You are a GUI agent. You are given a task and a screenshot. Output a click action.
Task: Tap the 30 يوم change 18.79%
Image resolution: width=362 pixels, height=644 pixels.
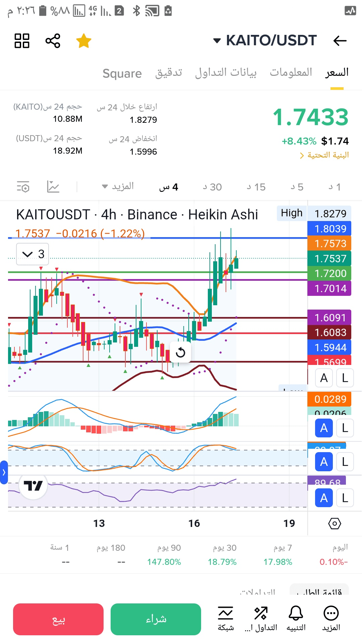pyautogui.click(x=222, y=562)
